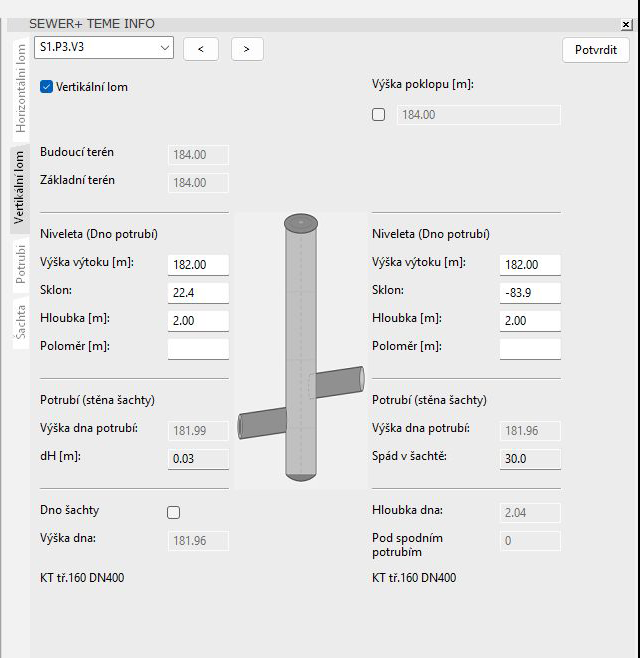Image resolution: width=640 pixels, height=658 pixels.
Task: Go to next node with > button
Action: tap(247, 49)
